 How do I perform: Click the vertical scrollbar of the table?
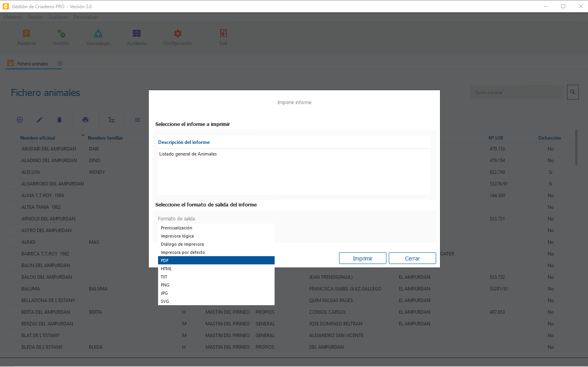pyautogui.click(x=576, y=148)
